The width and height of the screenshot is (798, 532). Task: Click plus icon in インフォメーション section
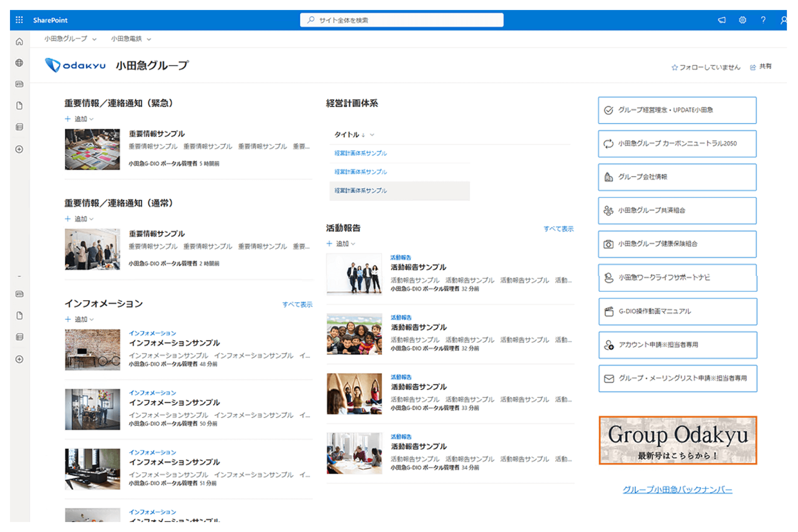68,319
